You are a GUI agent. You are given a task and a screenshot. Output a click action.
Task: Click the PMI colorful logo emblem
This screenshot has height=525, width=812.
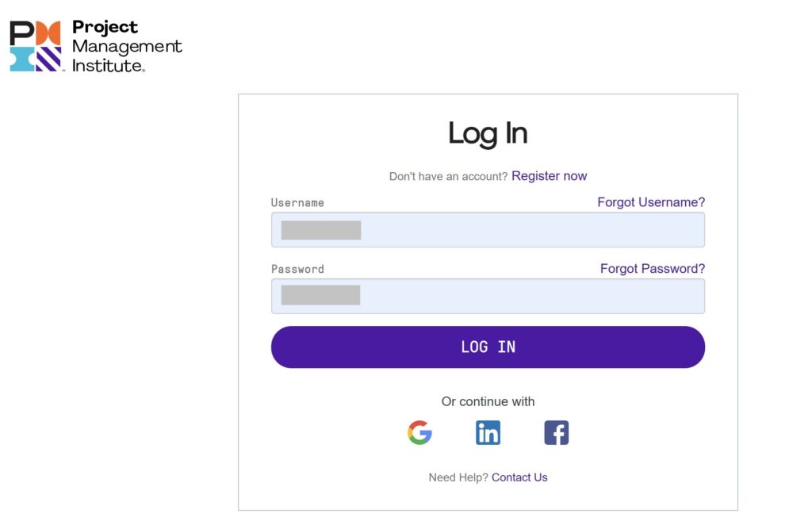36,46
